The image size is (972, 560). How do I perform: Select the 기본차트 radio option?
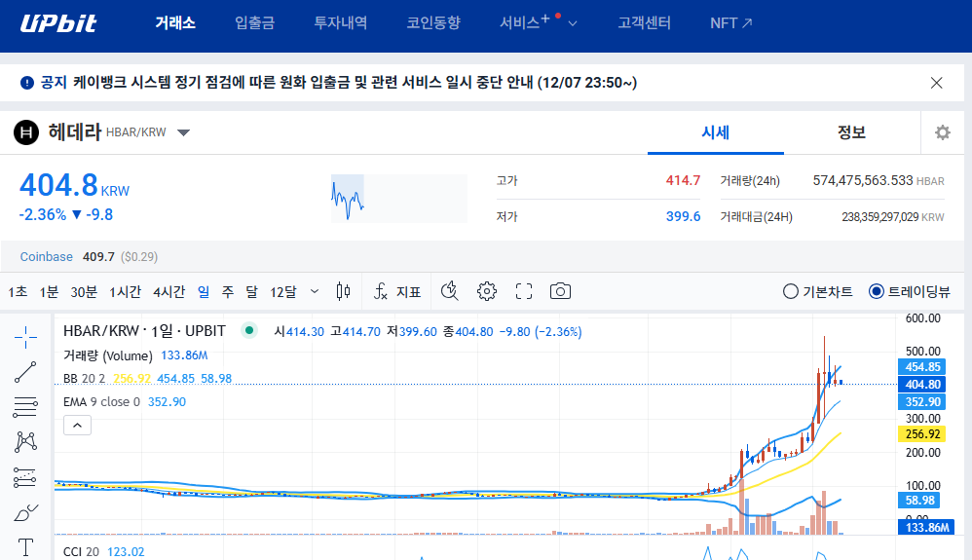pyautogui.click(x=818, y=291)
